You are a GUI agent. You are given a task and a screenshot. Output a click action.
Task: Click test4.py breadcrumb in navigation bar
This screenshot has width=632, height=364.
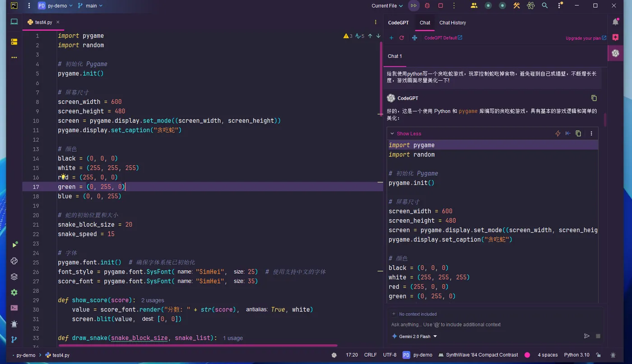[57, 355]
